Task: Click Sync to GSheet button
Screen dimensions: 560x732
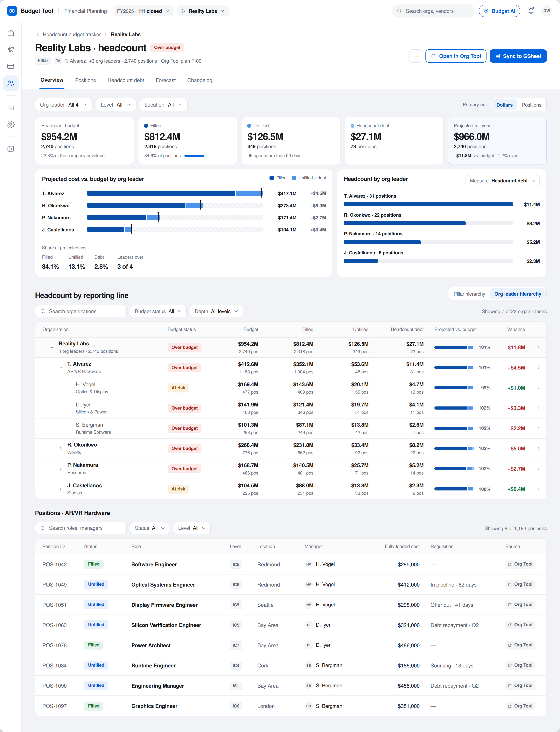Action: pyautogui.click(x=518, y=56)
